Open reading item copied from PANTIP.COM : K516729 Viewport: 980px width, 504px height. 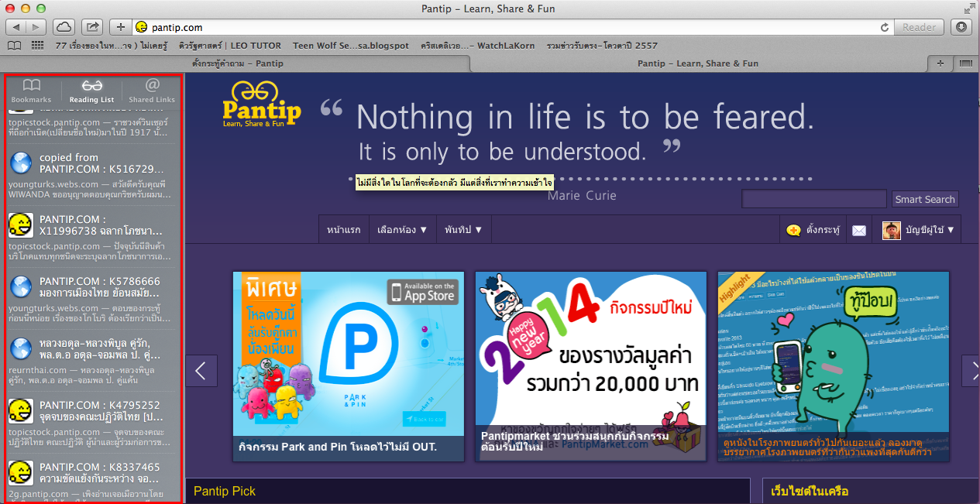(93, 174)
